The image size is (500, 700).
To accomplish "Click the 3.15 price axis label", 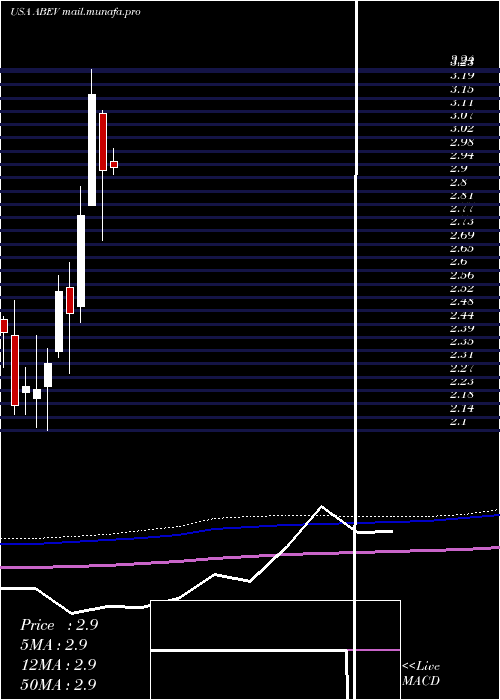I will [x=462, y=89].
